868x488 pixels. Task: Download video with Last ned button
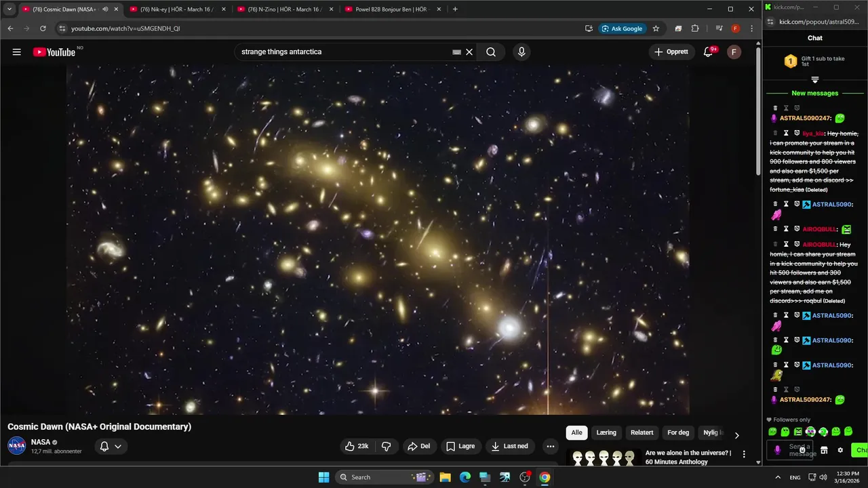(510, 446)
